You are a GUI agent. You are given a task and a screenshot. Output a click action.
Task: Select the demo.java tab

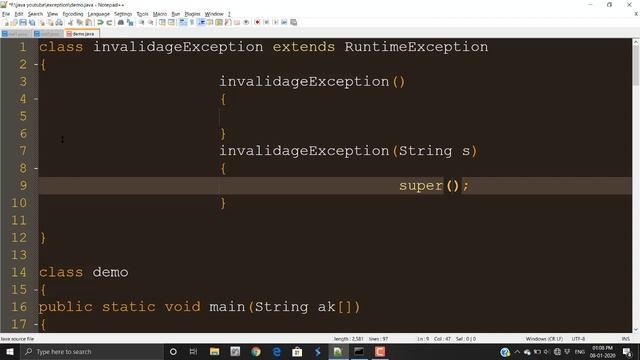(x=82, y=34)
